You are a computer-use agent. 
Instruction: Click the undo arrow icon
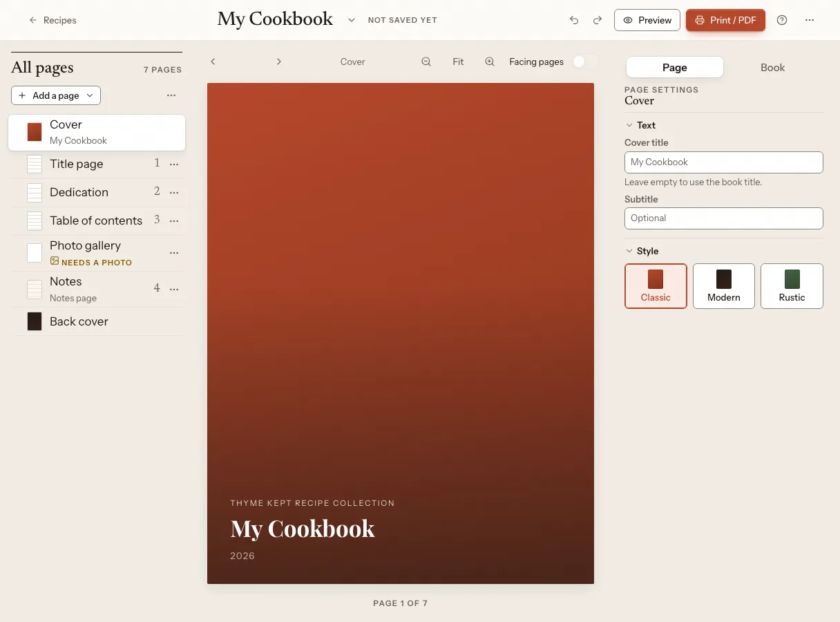tap(574, 21)
